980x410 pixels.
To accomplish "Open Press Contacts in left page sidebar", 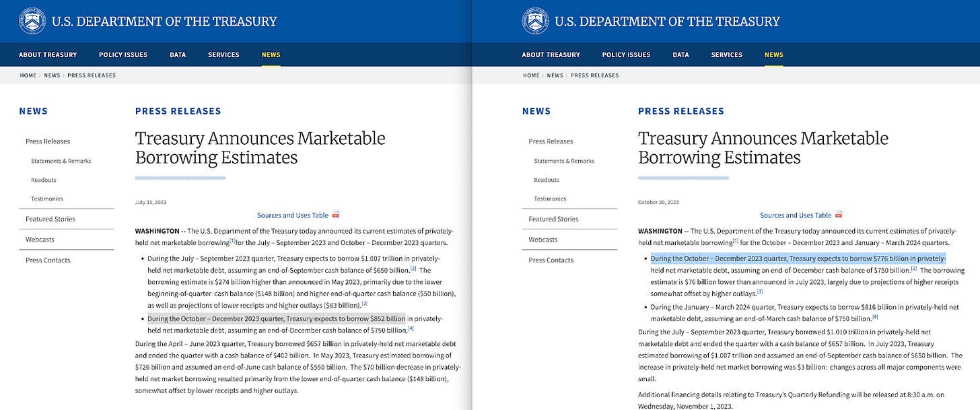I will 48,260.
